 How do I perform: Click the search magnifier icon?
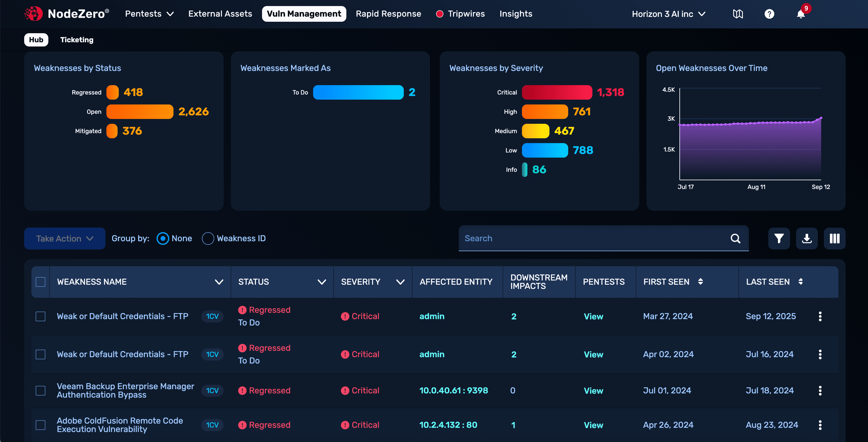(x=735, y=238)
